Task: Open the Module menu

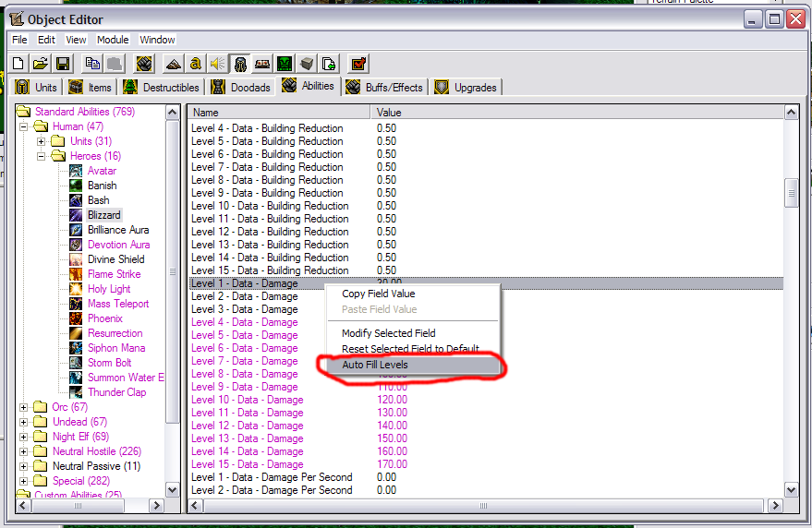Action: point(113,40)
